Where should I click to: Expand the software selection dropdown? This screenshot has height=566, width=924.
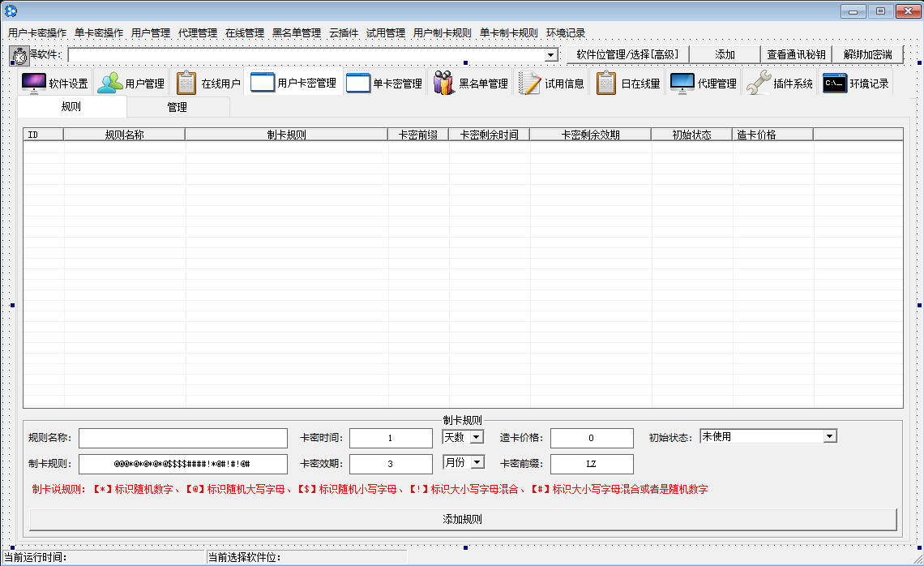point(551,55)
